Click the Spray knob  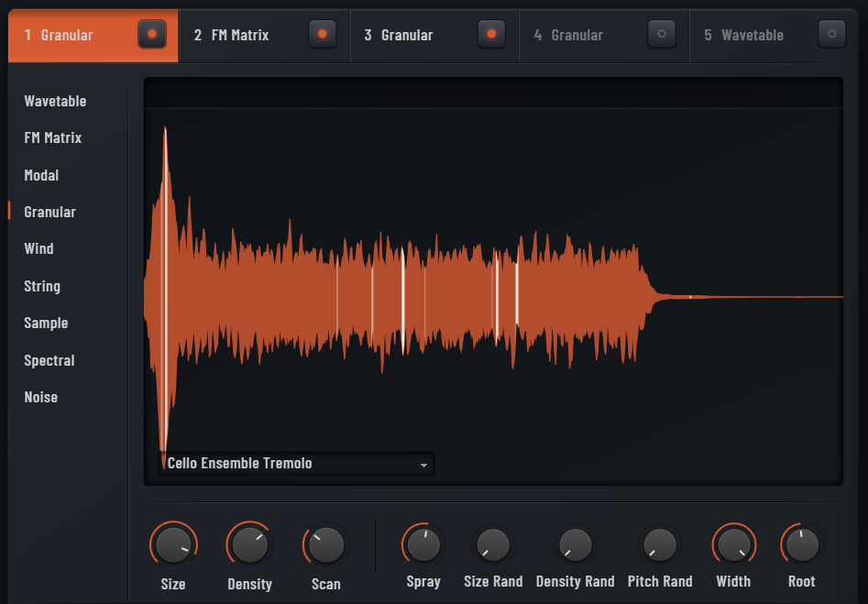pos(423,544)
